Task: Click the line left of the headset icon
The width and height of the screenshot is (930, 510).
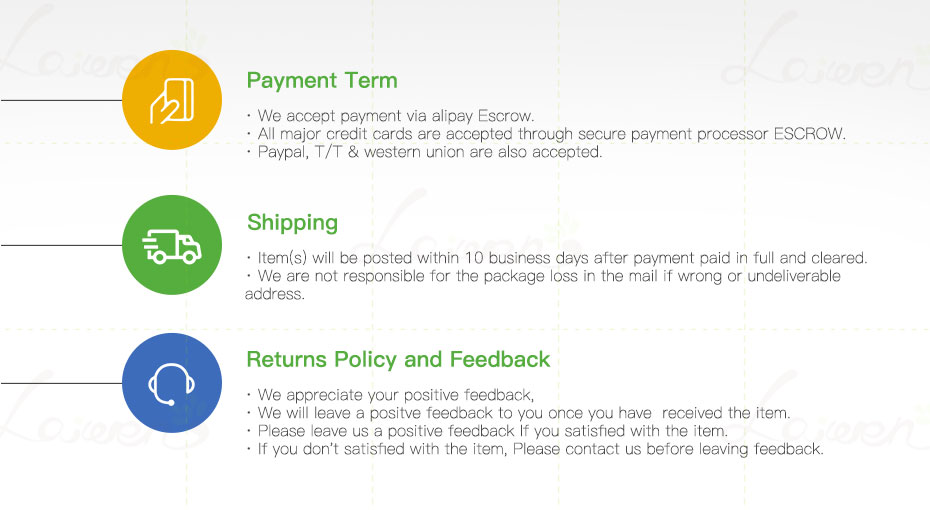Action: pos(60,383)
